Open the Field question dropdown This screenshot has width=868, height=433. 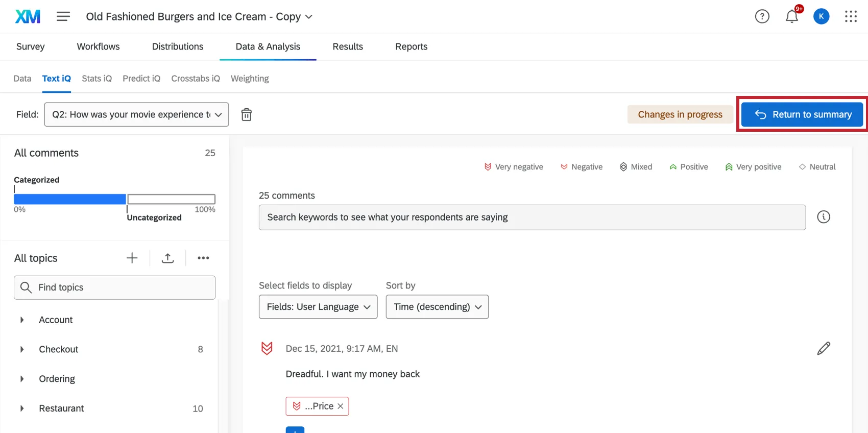tap(136, 114)
